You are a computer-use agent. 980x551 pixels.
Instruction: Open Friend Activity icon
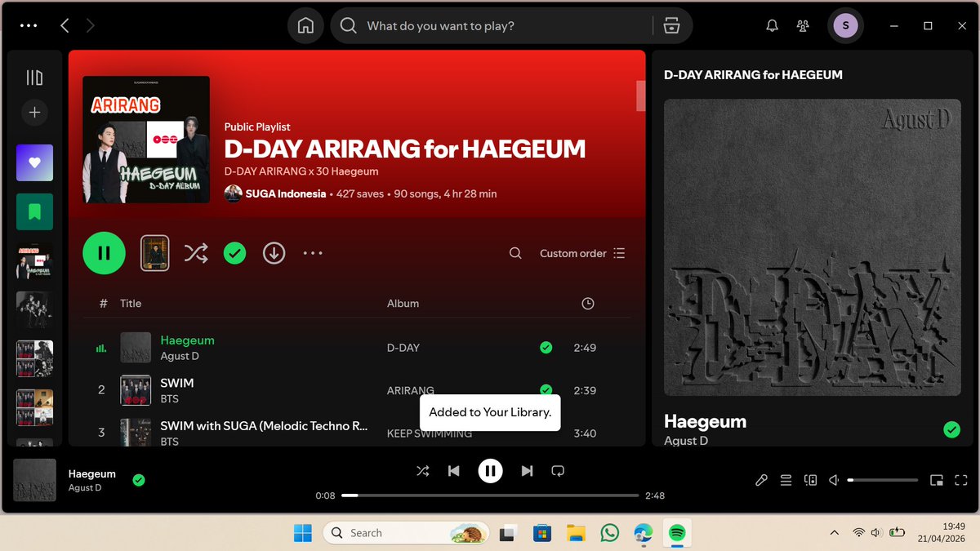803,26
